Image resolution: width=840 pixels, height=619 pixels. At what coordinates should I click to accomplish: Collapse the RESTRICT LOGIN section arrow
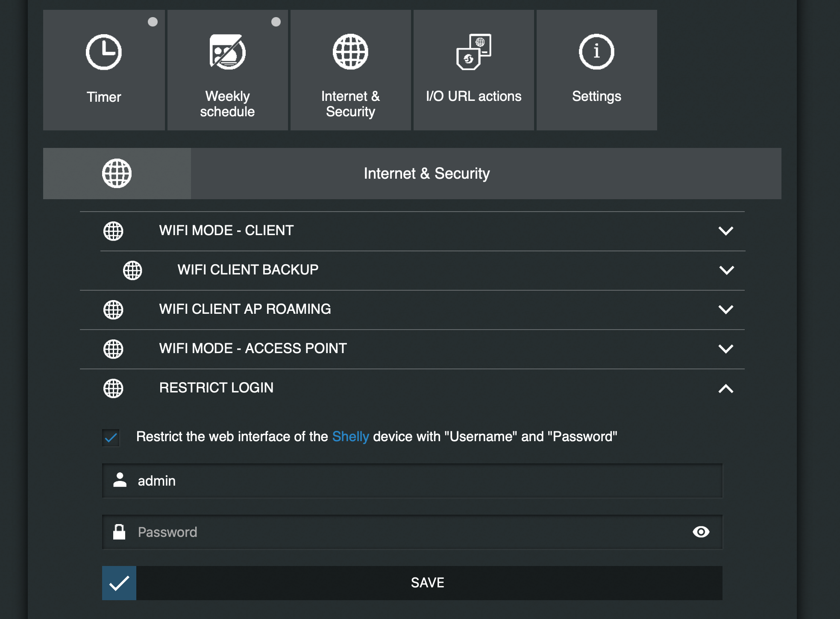[x=725, y=388]
